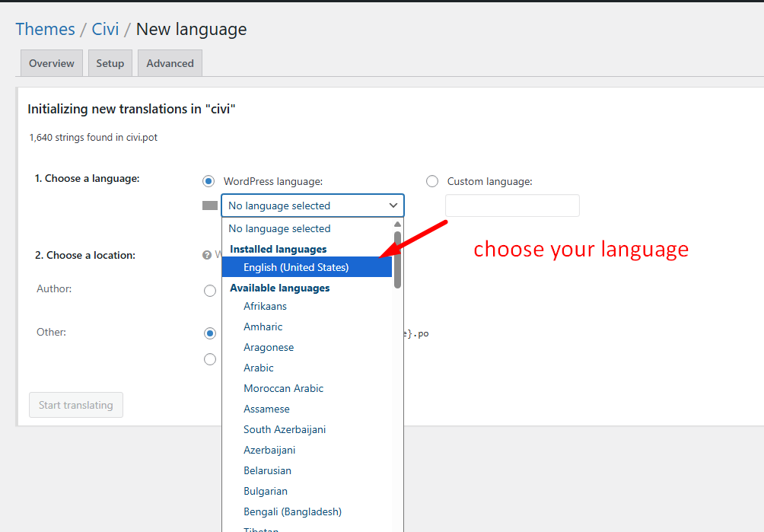This screenshot has height=532, width=764.
Task: Pick Bulgarian from the language dropdown
Action: pos(266,491)
